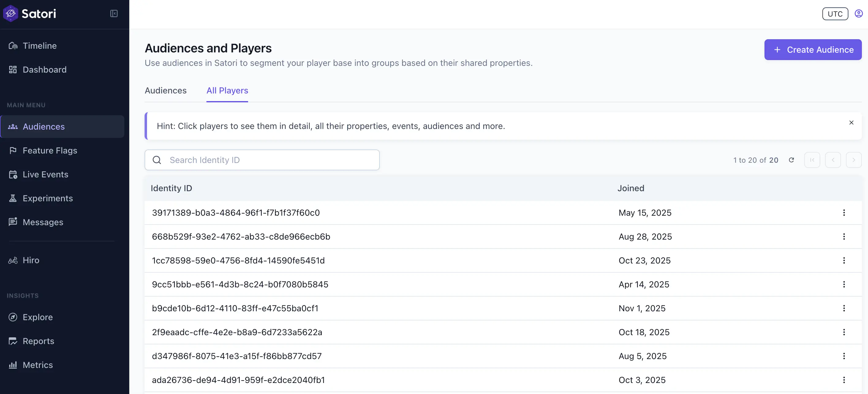
Task: Open the row menu for player 39171389-b0a3
Action: pos(844,213)
